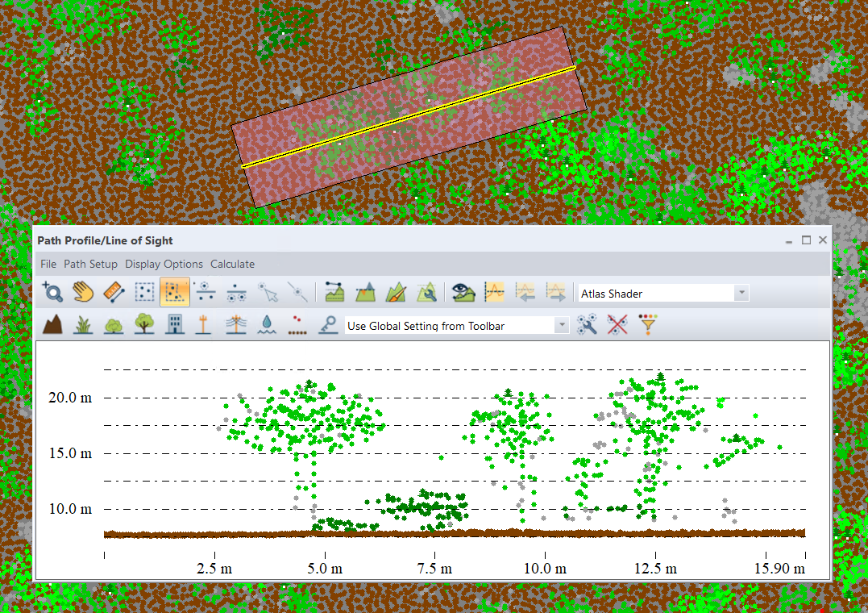Click the 15.0 m elevation label
The image size is (868, 613).
pos(70,453)
